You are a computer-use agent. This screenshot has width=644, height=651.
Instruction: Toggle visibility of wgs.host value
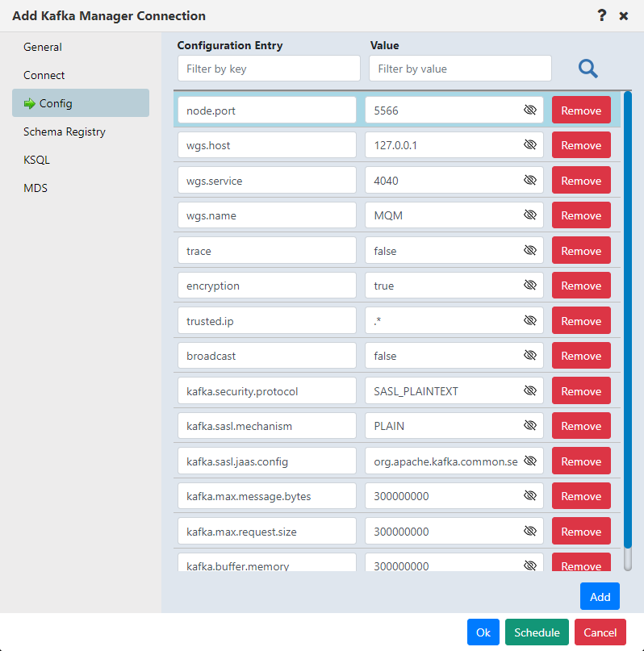(530, 145)
